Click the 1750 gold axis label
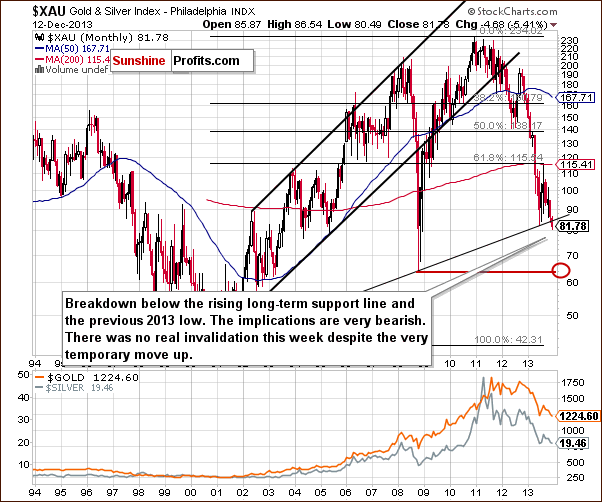Screen dimensions: 602x502 click(x=573, y=383)
